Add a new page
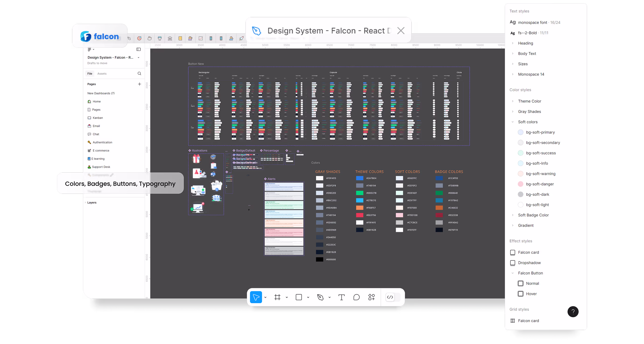Viewport: 644px width, 344px height. tap(140, 84)
